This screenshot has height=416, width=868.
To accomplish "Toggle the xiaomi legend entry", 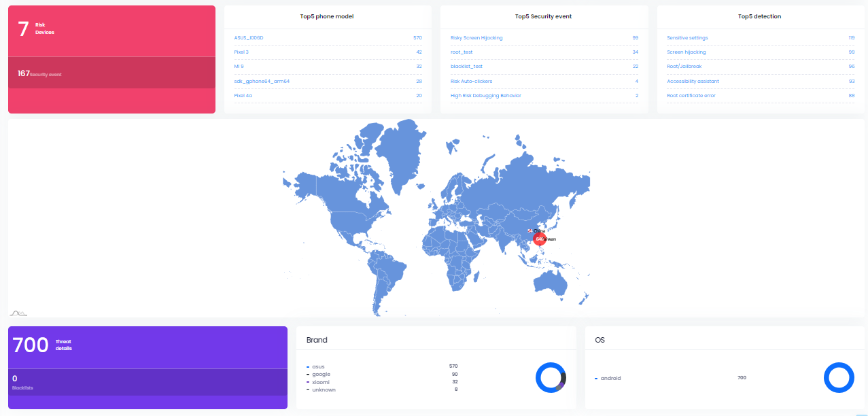I will 320,382.
